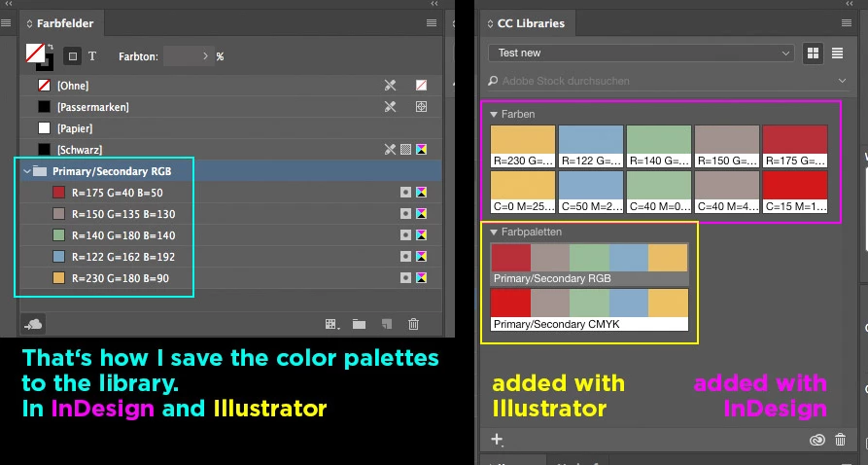Select the [Papier] swatch row

point(230,128)
